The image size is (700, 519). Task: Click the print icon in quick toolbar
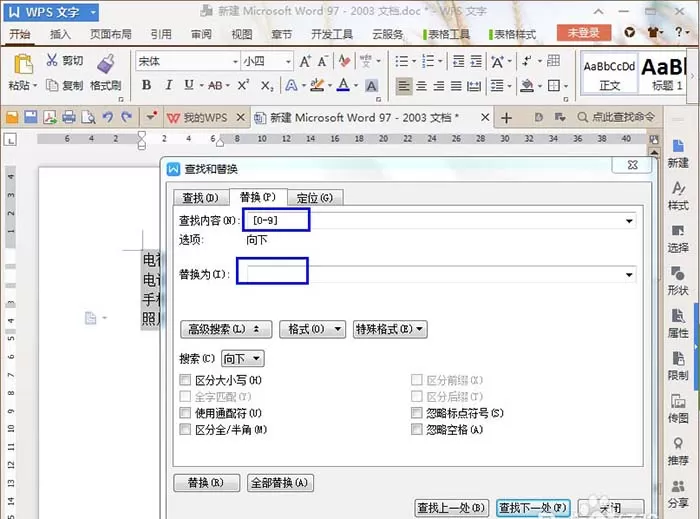(x=69, y=117)
